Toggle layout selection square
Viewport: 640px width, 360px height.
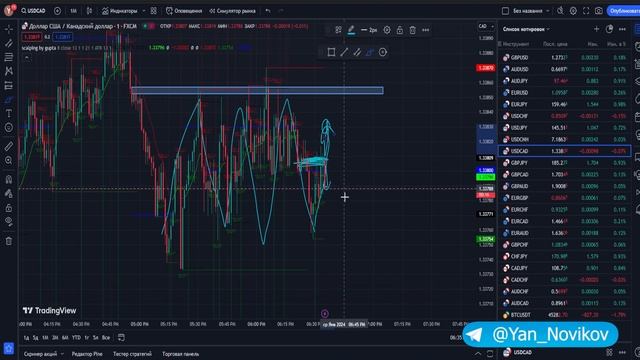click(505, 11)
